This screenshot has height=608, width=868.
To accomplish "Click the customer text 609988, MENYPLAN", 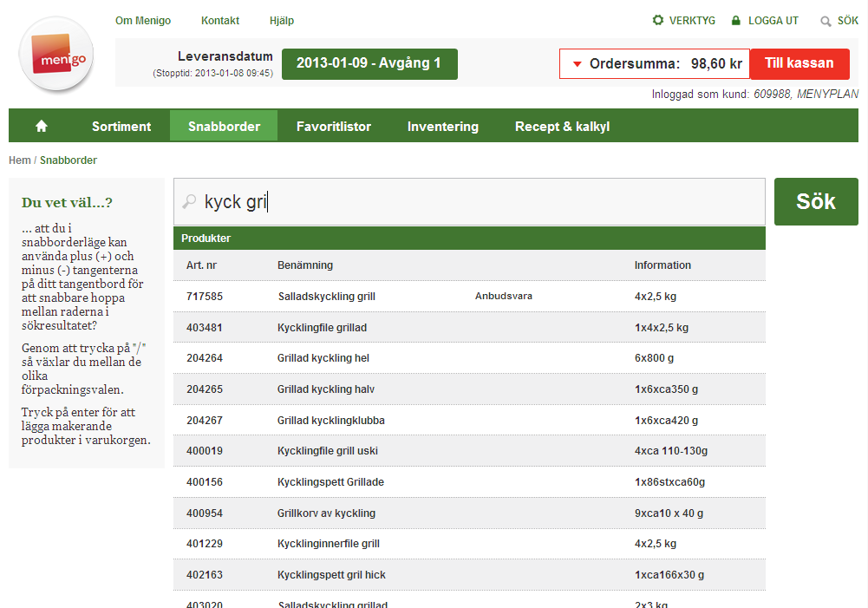I will (x=806, y=95).
